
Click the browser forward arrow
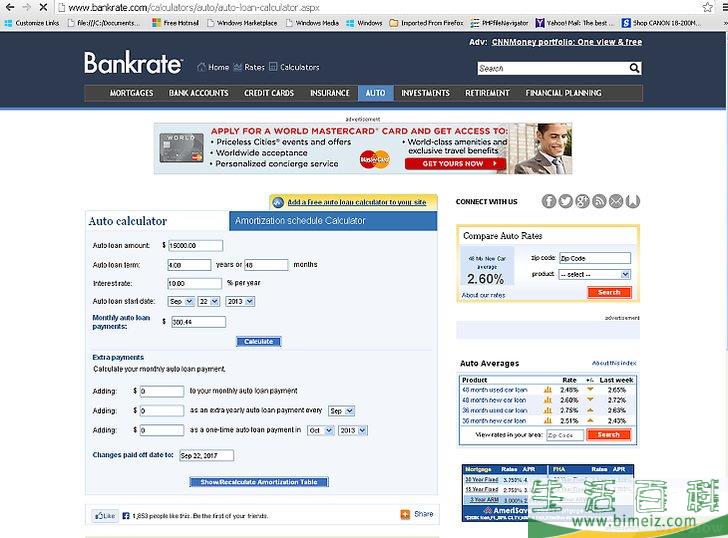26,7
